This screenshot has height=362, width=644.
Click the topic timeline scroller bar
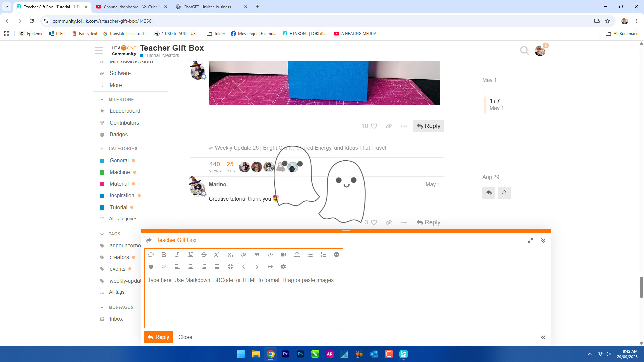click(485, 104)
